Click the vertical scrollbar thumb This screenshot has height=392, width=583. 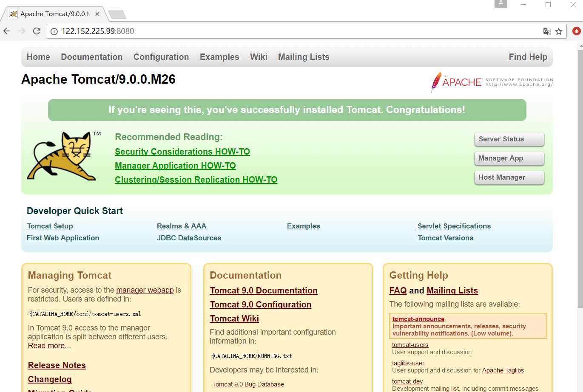point(580,178)
